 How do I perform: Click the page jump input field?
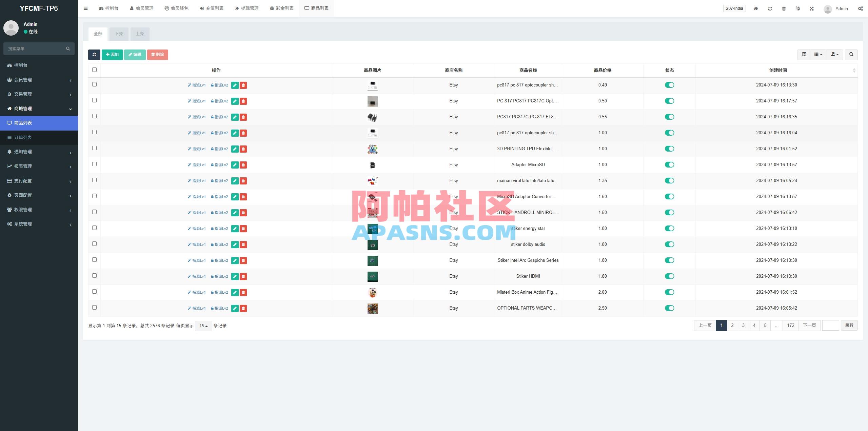pyautogui.click(x=830, y=326)
